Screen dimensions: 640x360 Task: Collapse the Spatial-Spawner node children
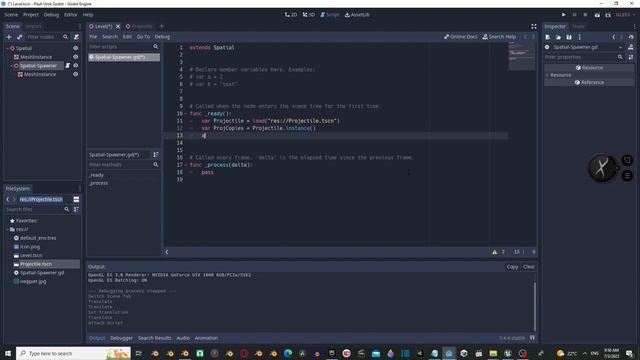point(11,65)
